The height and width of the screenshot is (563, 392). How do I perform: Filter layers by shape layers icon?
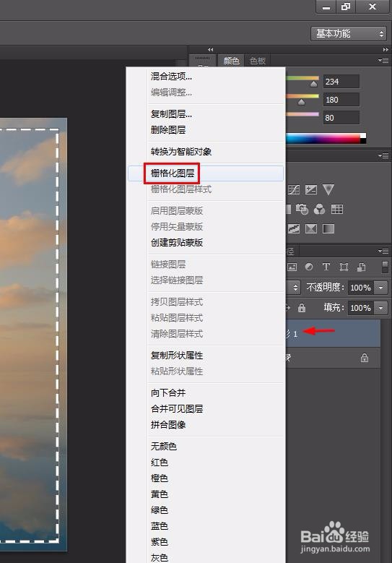[344, 267]
